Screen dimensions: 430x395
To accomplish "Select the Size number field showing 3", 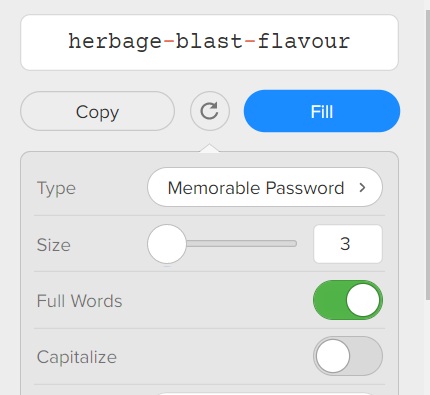I will pyautogui.click(x=348, y=244).
